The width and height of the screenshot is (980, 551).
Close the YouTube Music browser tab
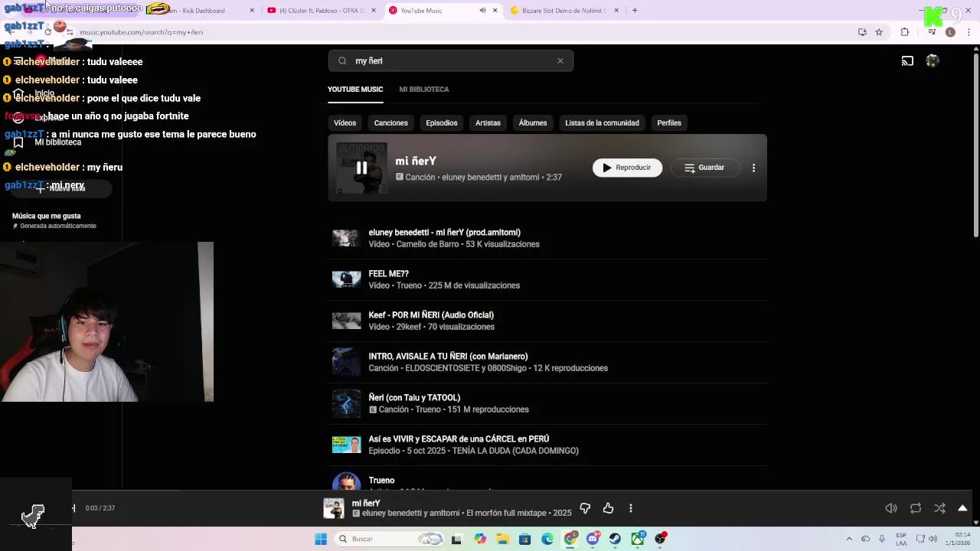click(x=495, y=11)
